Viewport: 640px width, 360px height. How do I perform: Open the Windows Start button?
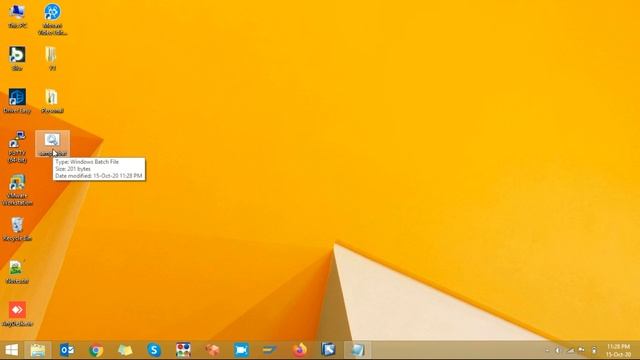(x=11, y=350)
